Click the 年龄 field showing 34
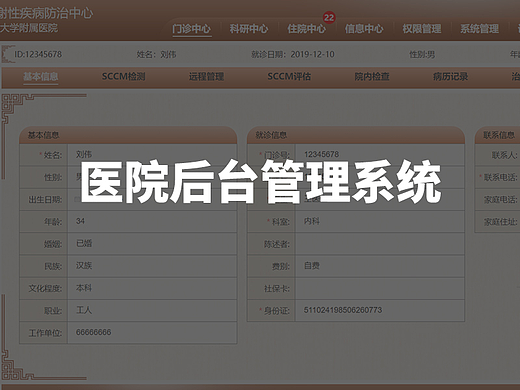Screen dimensions: 520x390 point(152,221)
